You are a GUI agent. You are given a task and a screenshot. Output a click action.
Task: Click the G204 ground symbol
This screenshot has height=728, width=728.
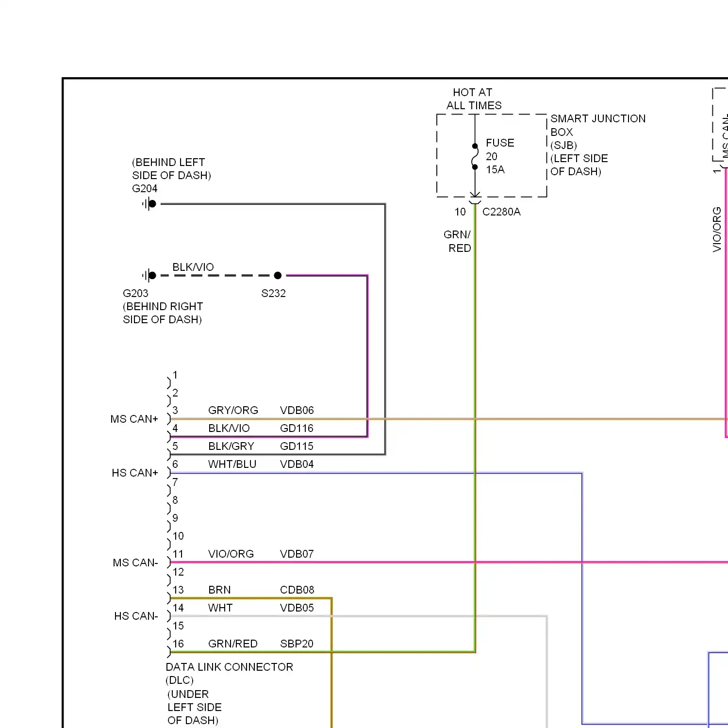pyautogui.click(x=149, y=204)
